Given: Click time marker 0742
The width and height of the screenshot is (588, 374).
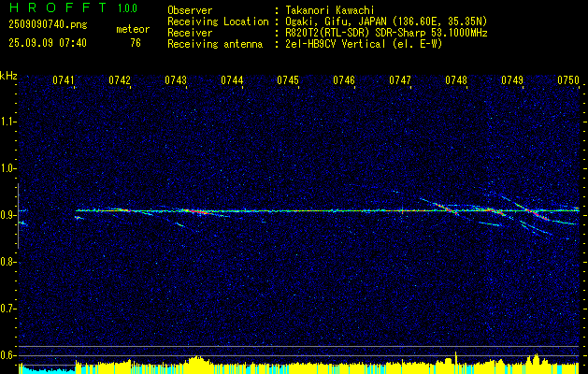Looking at the screenshot, I should (120, 80).
